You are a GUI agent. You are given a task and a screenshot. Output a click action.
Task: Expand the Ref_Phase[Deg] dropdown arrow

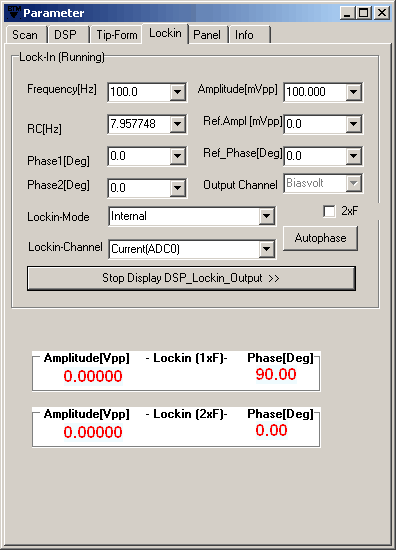tap(354, 156)
